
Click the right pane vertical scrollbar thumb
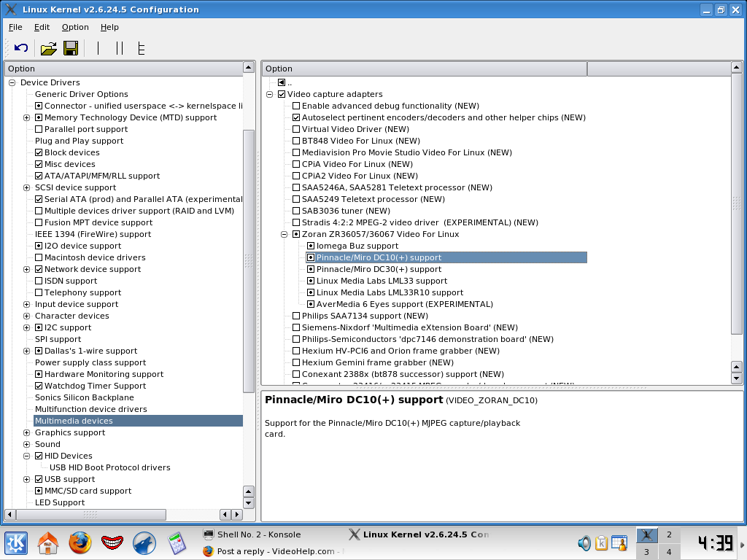[x=737, y=204]
